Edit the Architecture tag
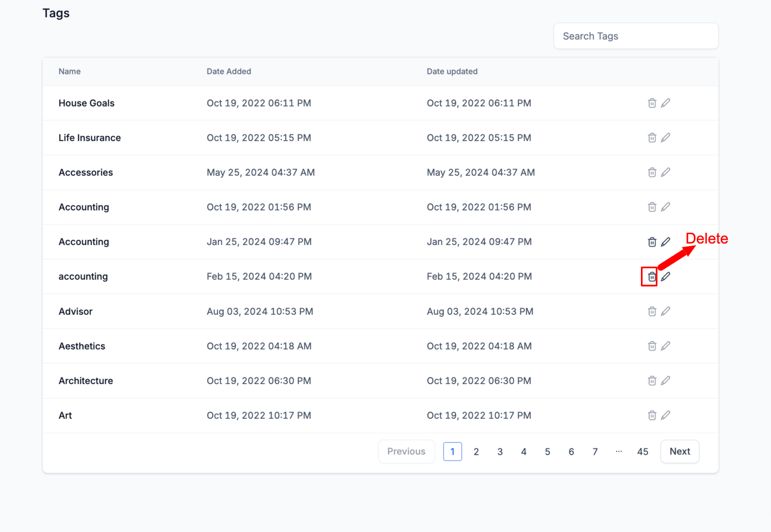 (x=665, y=381)
